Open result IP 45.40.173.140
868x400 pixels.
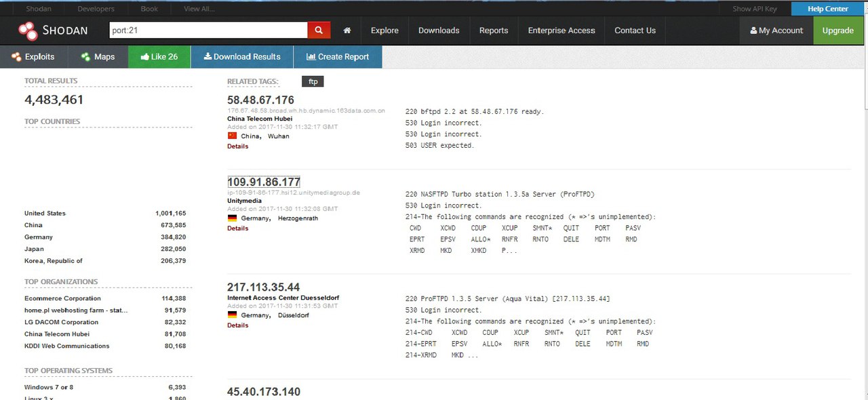pyautogui.click(x=263, y=392)
